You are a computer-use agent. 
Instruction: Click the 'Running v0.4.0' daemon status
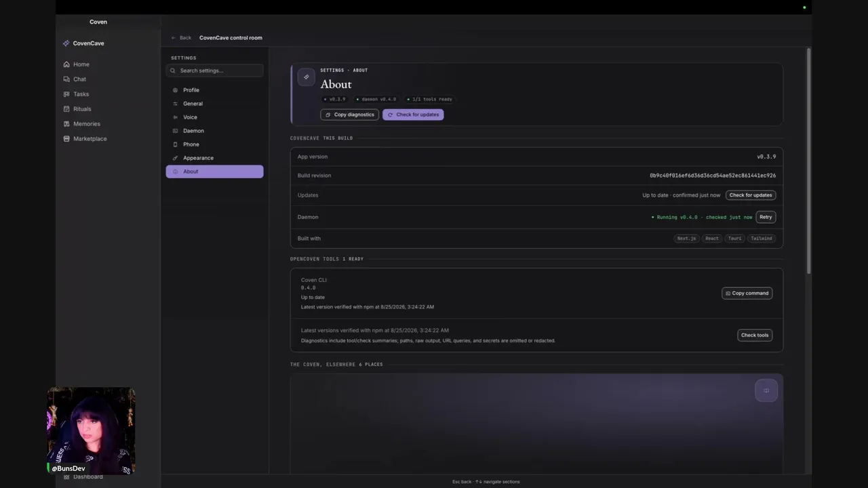702,217
